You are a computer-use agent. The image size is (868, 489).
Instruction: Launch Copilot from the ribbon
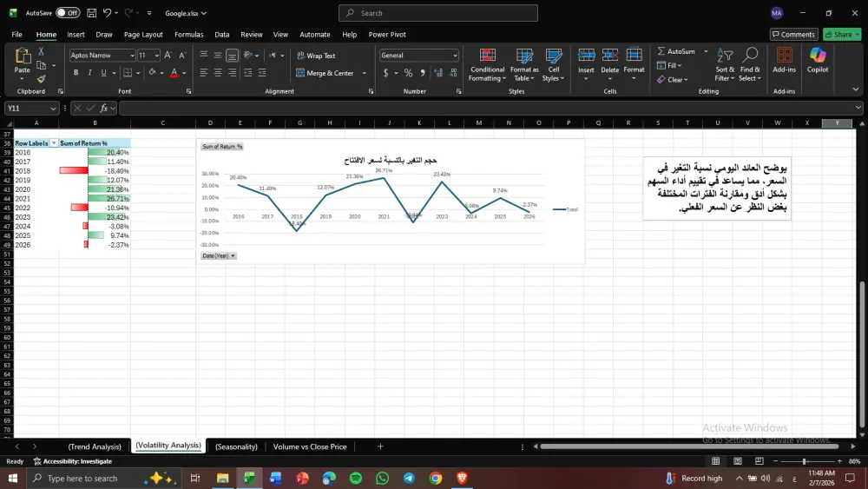818,60
